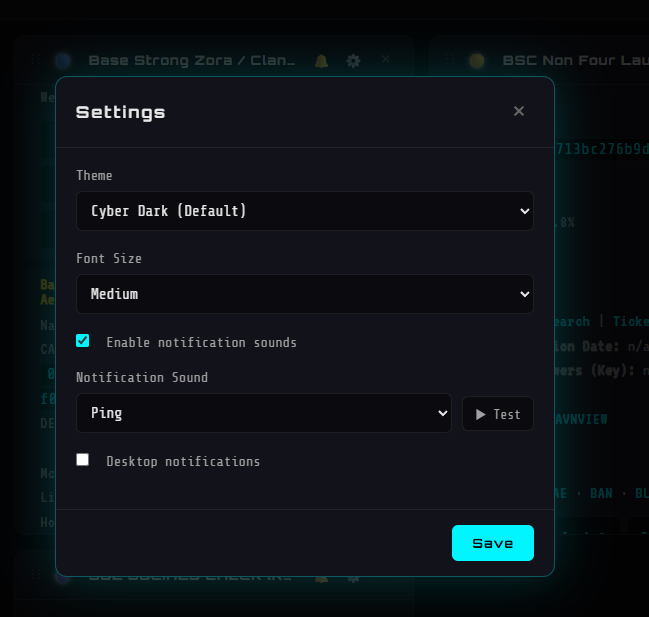This screenshot has width=649, height=617.
Task: Open the Theme dropdown showing Cyber Dark
Action: tap(305, 211)
